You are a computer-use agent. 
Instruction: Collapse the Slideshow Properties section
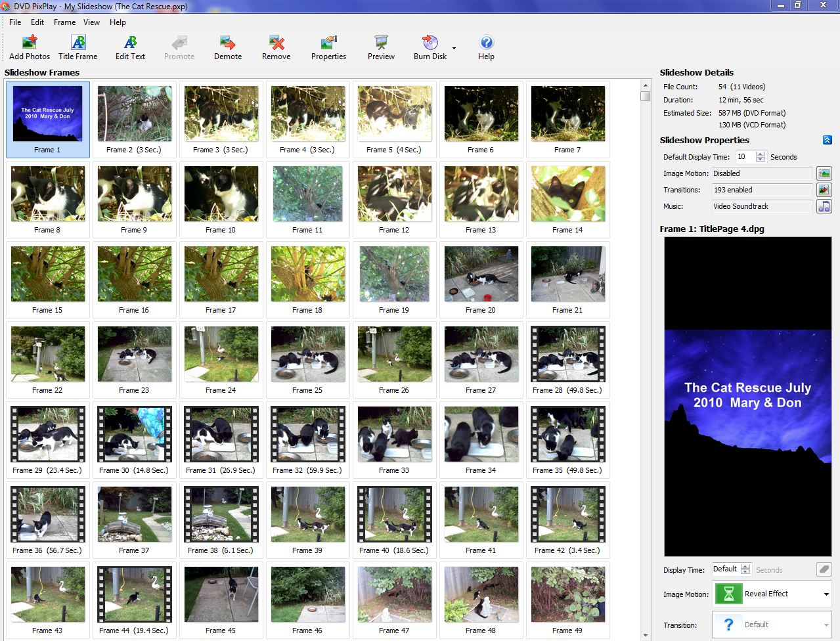tap(827, 140)
